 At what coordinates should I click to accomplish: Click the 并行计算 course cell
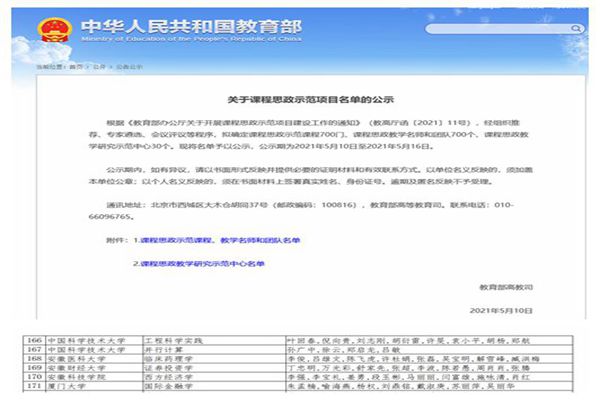[x=162, y=351]
